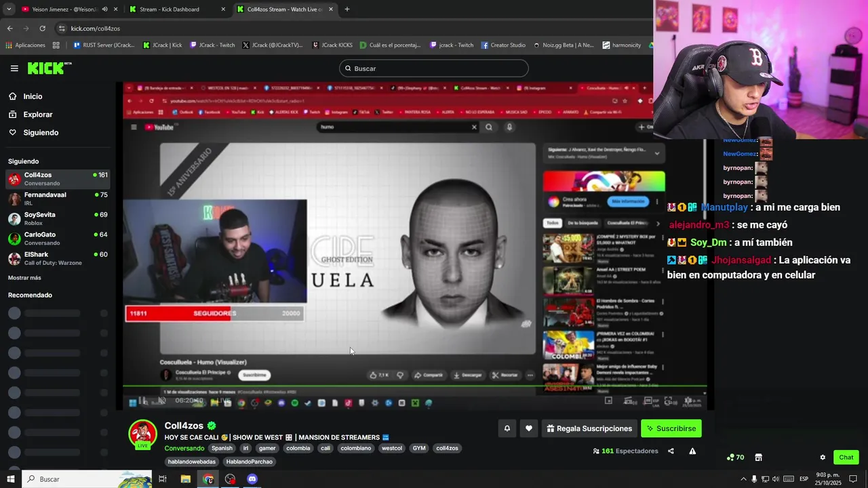The height and width of the screenshot is (488, 868).
Task: Select the GYM tag
Action: (x=419, y=448)
